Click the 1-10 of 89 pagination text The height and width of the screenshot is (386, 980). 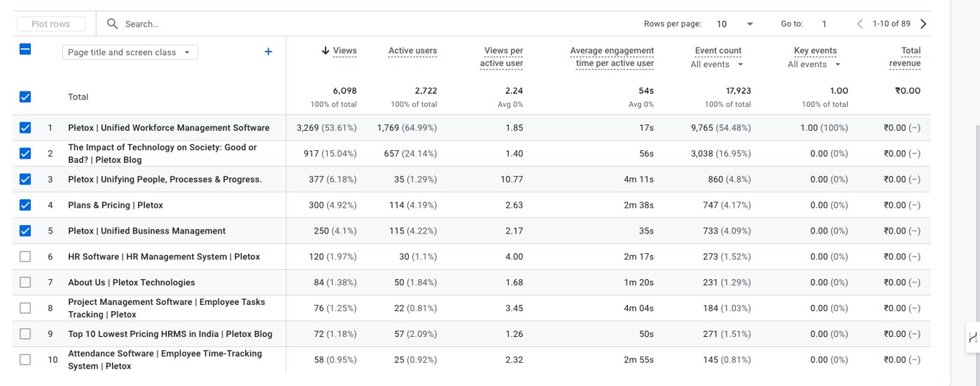tap(891, 24)
